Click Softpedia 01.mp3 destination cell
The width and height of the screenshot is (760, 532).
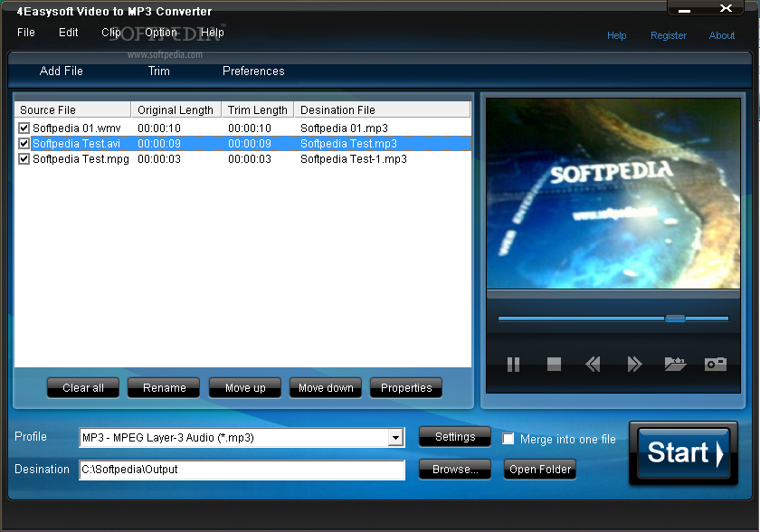(344, 128)
